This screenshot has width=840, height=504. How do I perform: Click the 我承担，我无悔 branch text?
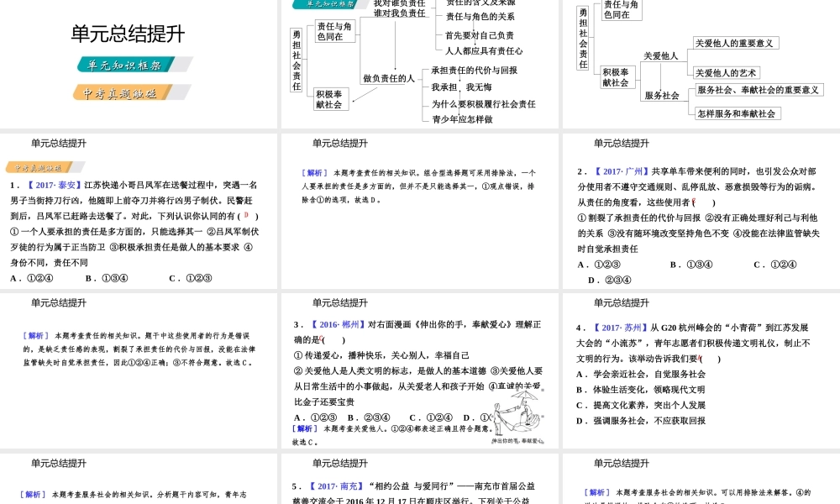(x=461, y=87)
